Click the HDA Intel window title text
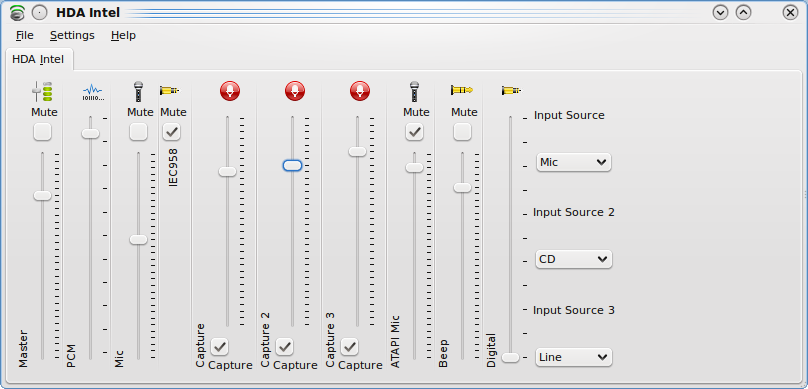Screen dimensions: 808x389 (88, 12)
